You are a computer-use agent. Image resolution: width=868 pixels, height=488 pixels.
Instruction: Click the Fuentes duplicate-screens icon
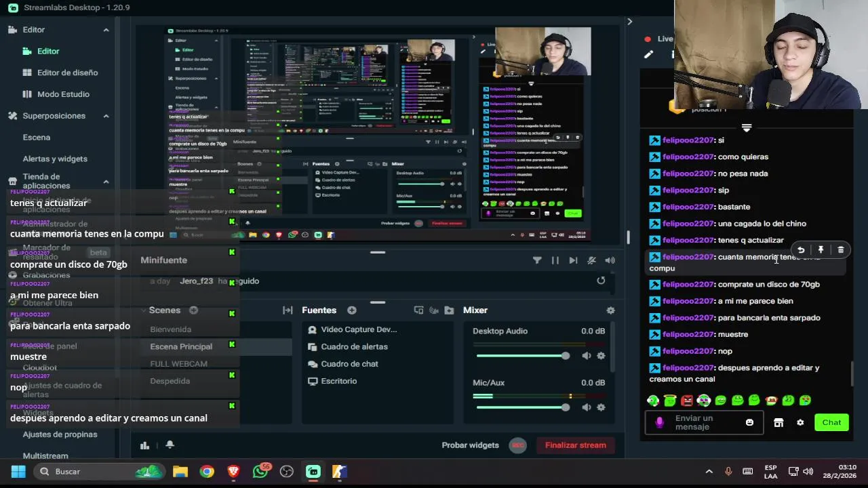(x=418, y=310)
